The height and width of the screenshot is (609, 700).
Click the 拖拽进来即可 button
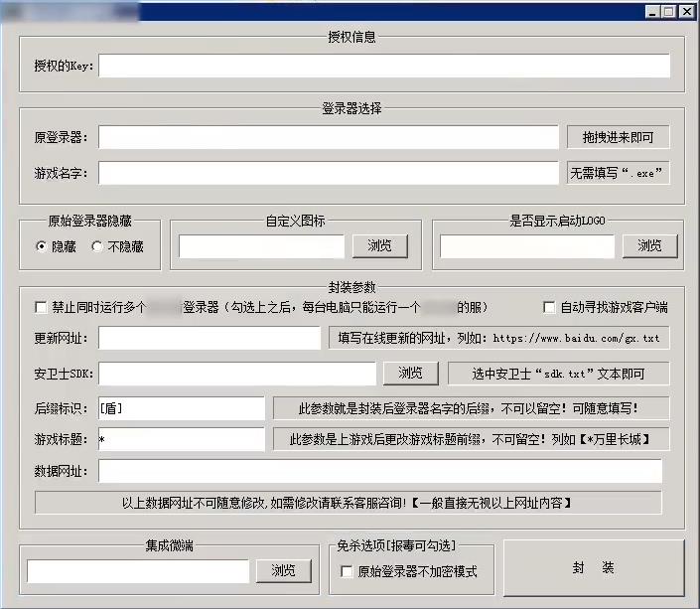pos(618,137)
